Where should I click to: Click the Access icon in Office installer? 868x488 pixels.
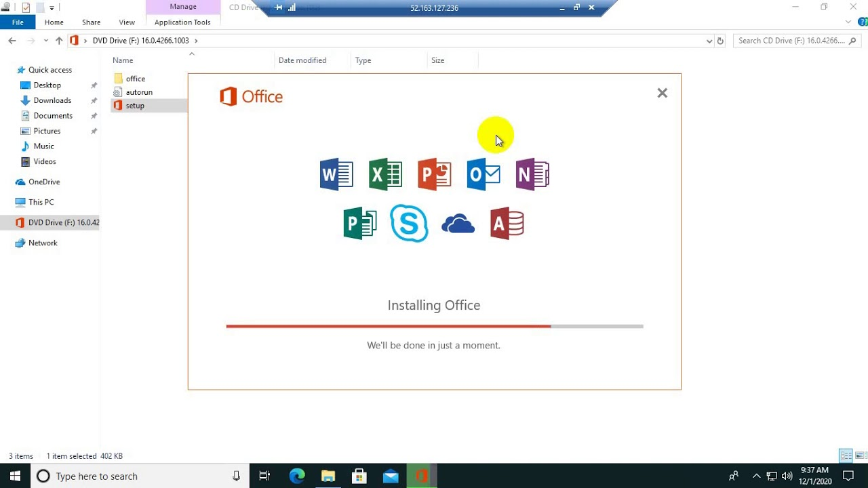tap(507, 224)
